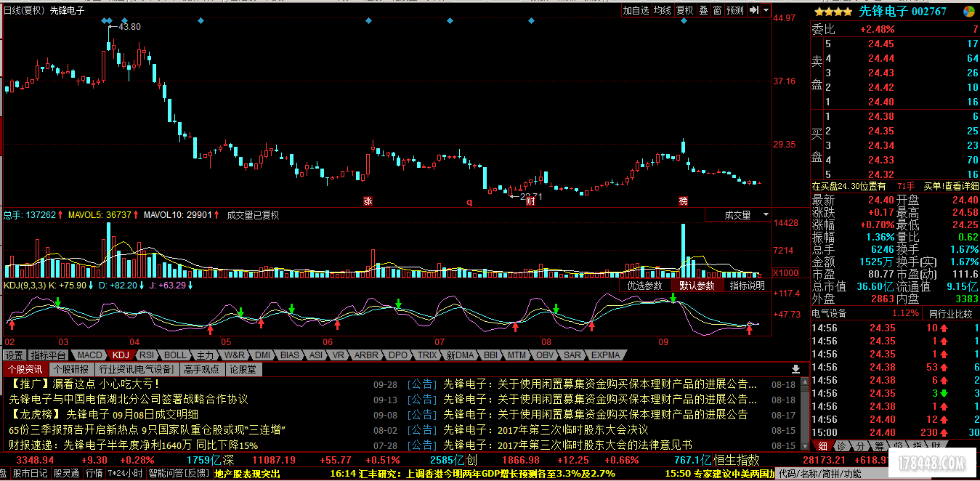Click the news list scroll-down arrow
Image resolution: width=980 pixels, height=481 pixels.
(803, 445)
